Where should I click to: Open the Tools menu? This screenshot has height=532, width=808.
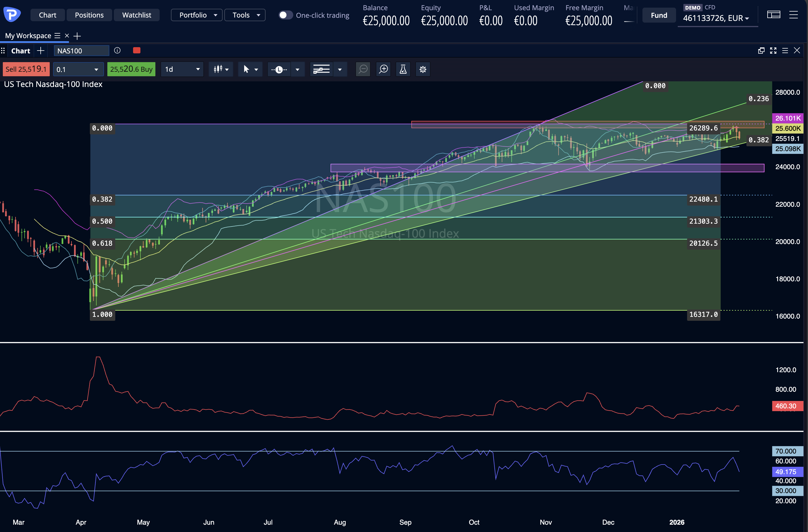tap(245, 15)
